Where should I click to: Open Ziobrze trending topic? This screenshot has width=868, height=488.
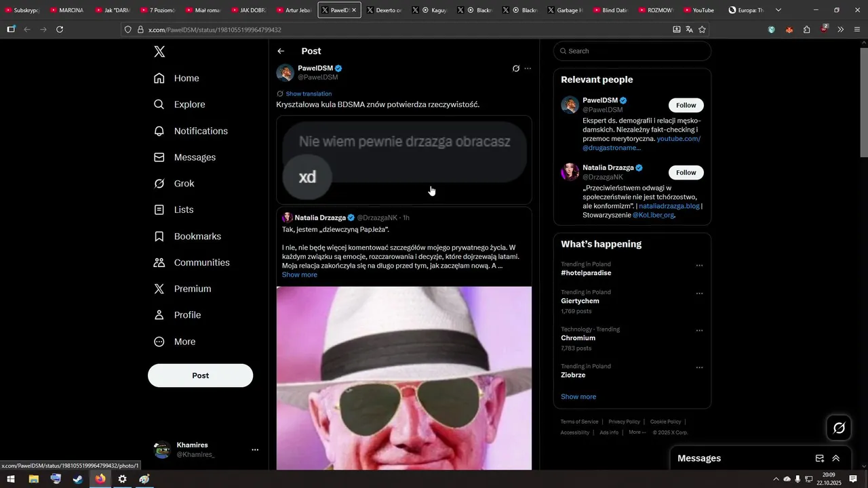(573, 375)
